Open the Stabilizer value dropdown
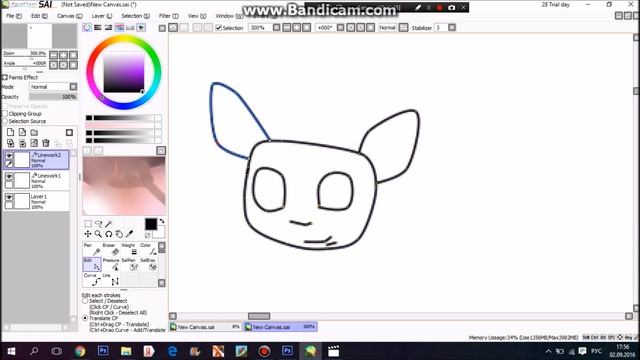This screenshot has width=640, height=360. 452,27
